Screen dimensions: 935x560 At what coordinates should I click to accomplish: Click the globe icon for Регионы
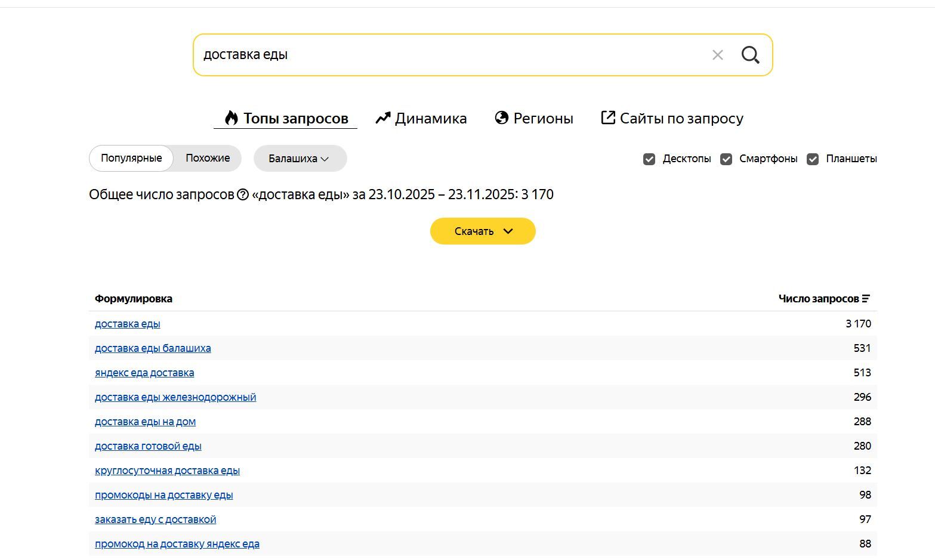(502, 118)
